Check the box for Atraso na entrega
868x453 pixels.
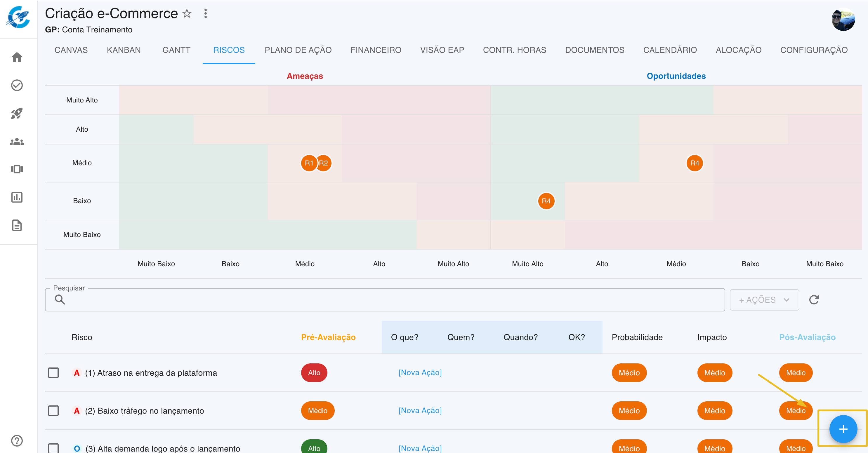click(x=53, y=372)
